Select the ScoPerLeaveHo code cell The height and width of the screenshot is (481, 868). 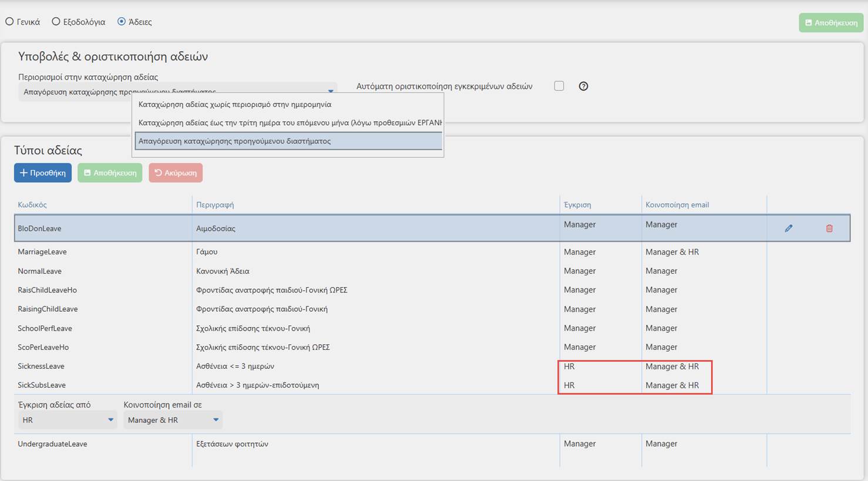(x=43, y=347)
